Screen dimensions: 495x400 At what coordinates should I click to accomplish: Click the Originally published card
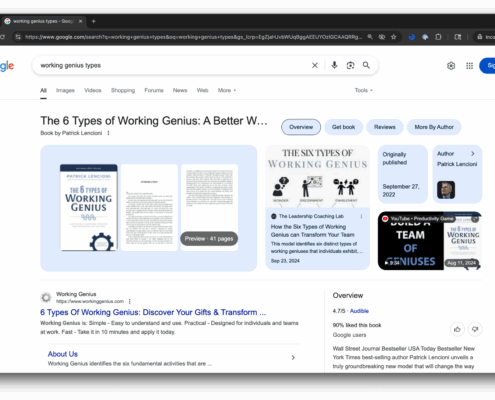click(403, 174)
